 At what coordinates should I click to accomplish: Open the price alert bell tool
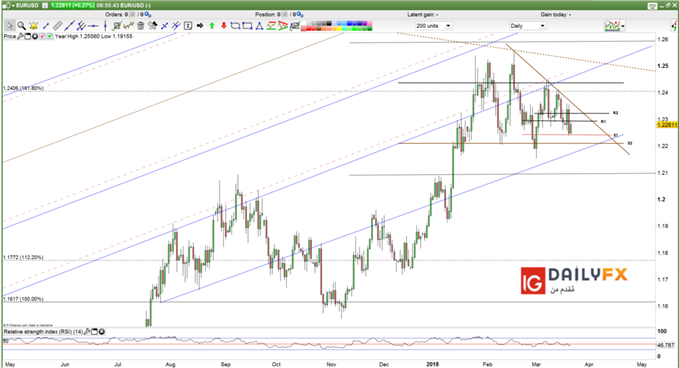click(x=33, y=26)
